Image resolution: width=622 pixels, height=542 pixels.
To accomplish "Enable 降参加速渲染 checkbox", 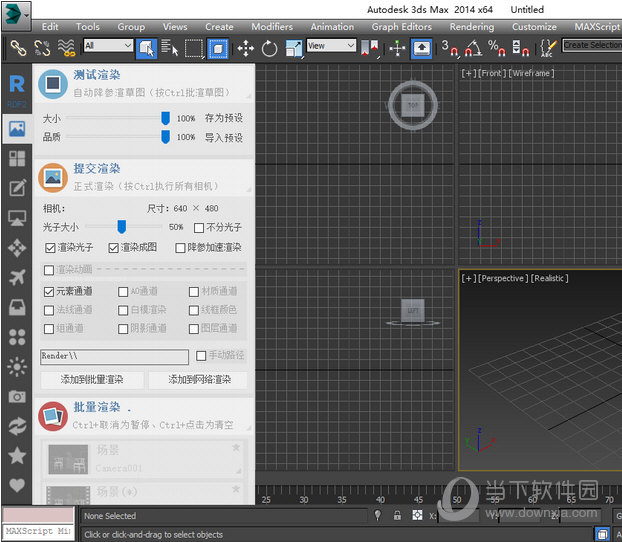I will point(180,248).
